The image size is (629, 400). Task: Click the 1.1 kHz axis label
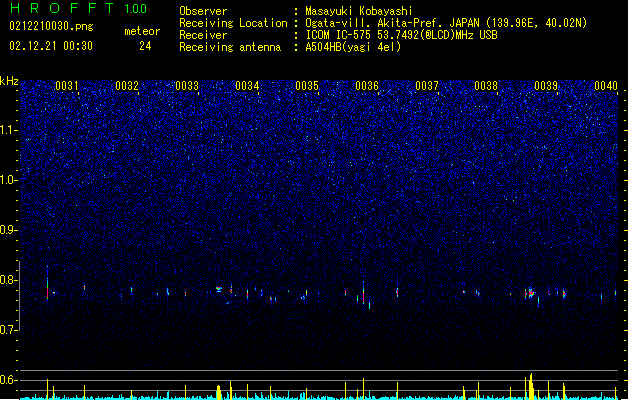(x=9, y=130)
